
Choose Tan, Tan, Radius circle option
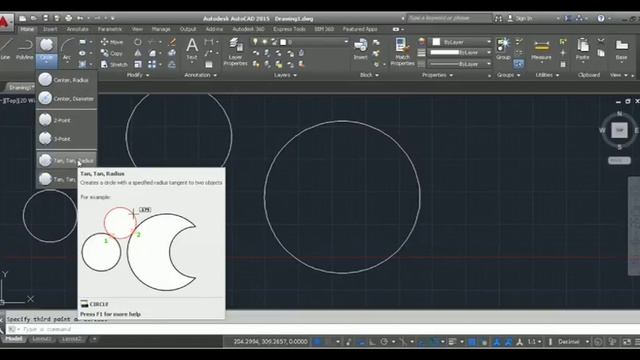click(x=67, y=161)
